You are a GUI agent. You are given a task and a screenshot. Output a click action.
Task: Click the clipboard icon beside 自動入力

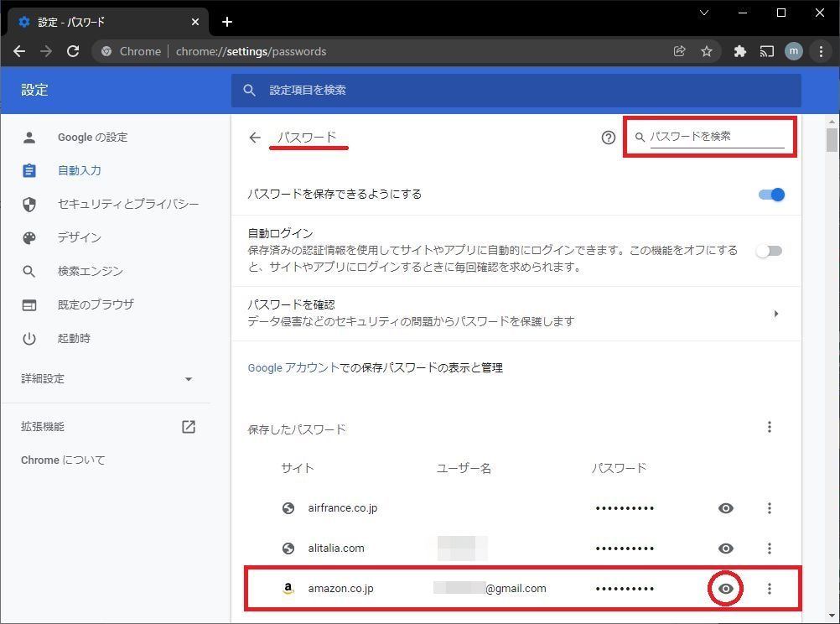29,170
